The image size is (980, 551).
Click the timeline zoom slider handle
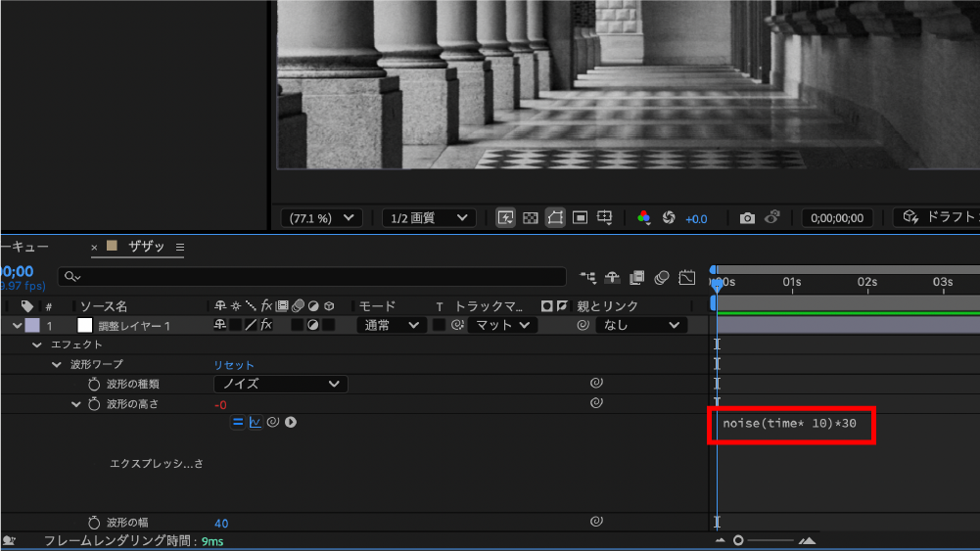point(738,540)
